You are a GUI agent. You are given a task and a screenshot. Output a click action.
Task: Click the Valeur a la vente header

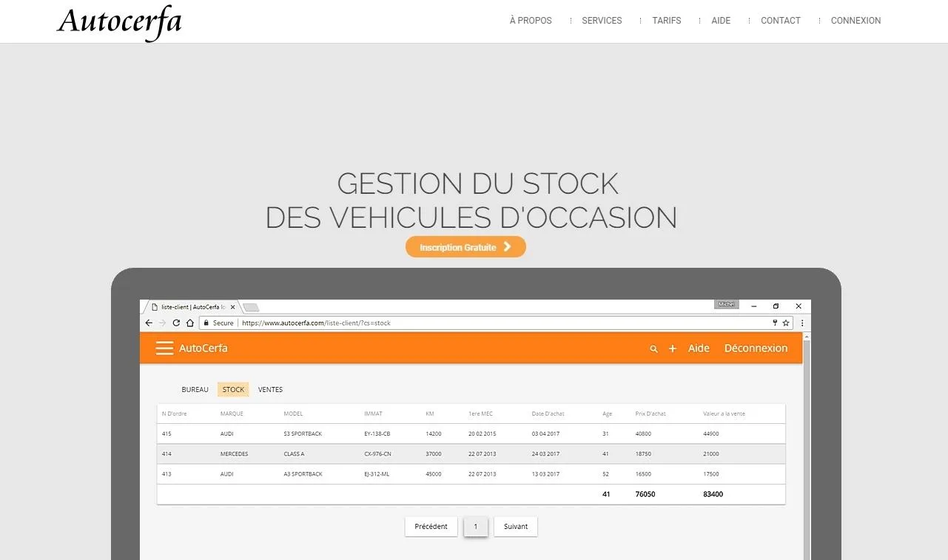tap(724, 414)
